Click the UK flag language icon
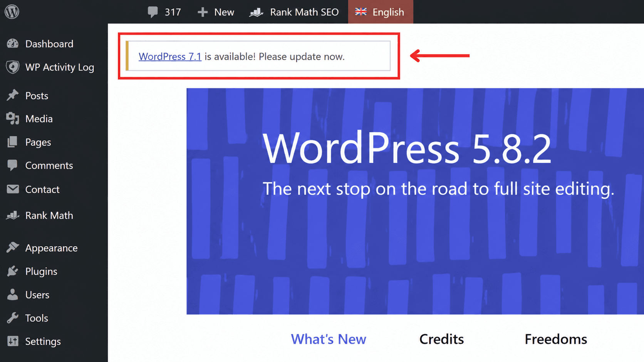 point(361,12)
